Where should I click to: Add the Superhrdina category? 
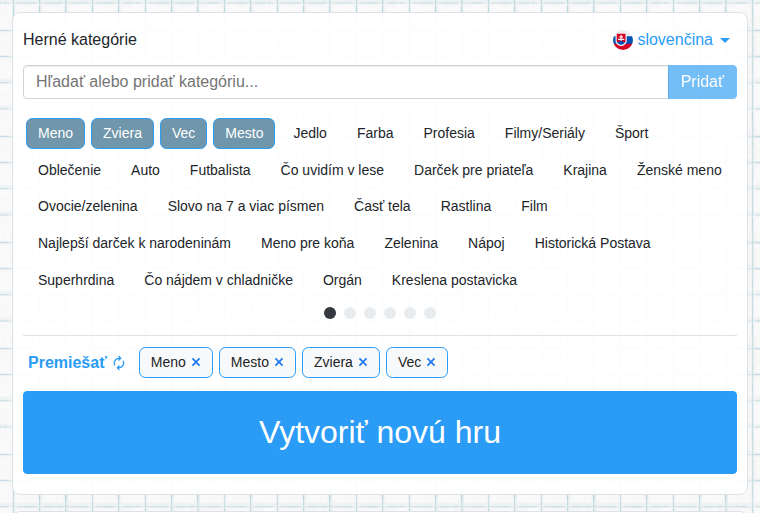(x=76, y=280)
